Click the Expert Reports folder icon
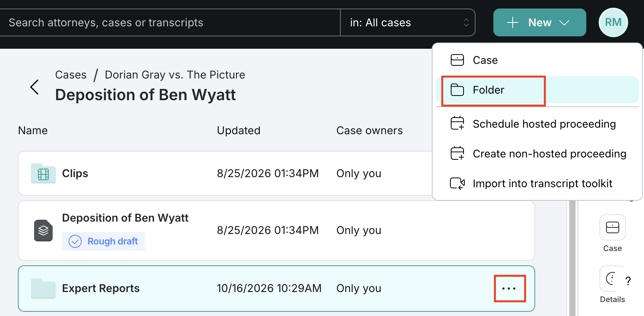This screenshot has height=316, width=644. pyautogui.click(x=43, y=289)
